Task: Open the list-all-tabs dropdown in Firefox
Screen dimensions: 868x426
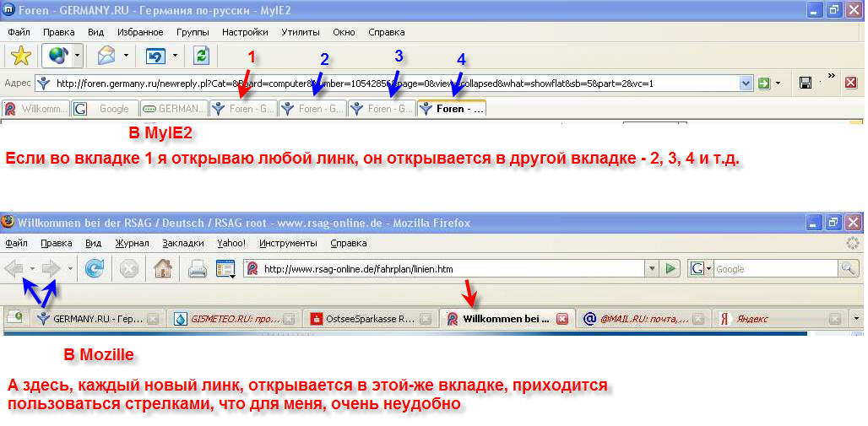Action: coord(857,319)
